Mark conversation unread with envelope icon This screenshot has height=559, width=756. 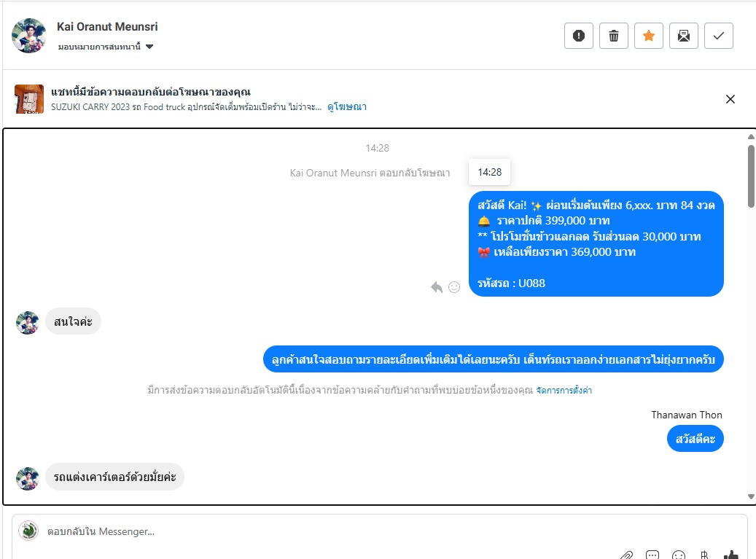pos(684,36)
